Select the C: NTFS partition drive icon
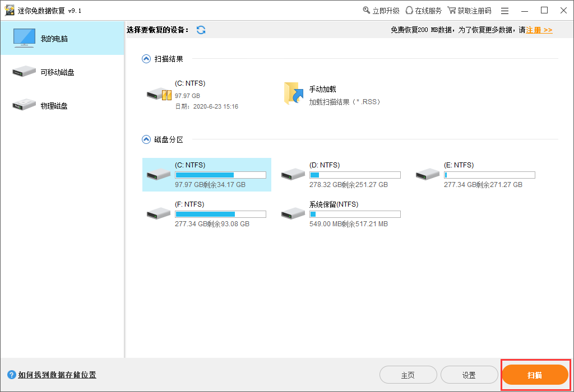The height and width of the screenshot is (392, 574). click(x=159, y=174)
